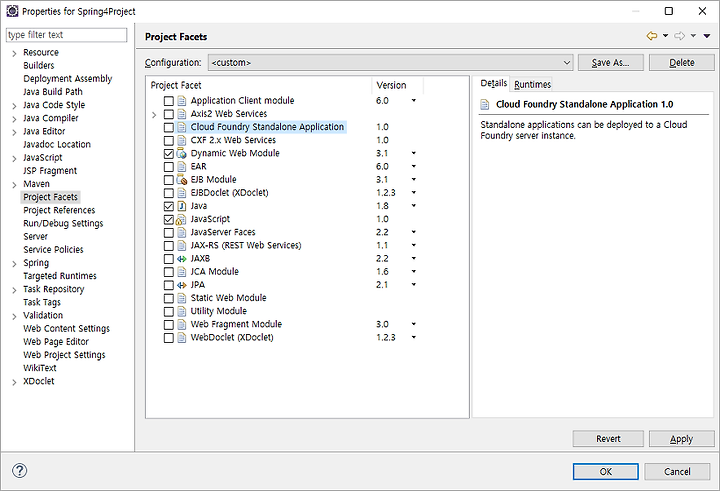Click the Cloud Foundry Standalone Application facet icon
The height and width of the screenshot is (491, 720).
(x=182, y=127)
